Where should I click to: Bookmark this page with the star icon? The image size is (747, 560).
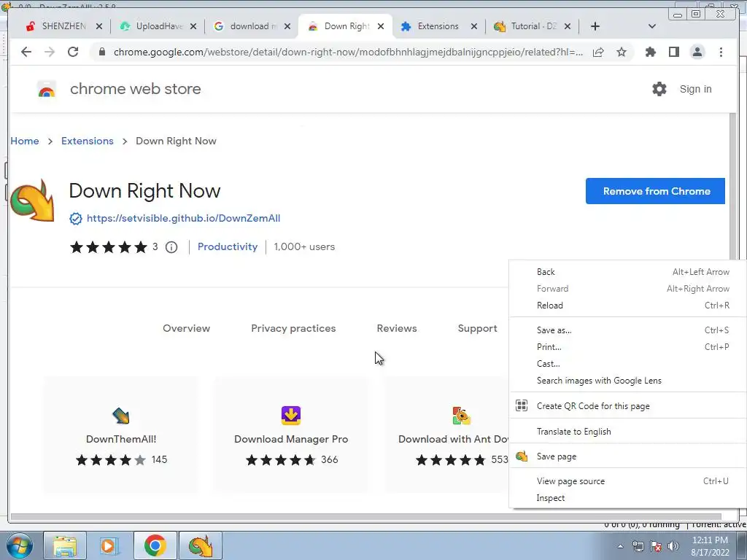coord(622,52)
